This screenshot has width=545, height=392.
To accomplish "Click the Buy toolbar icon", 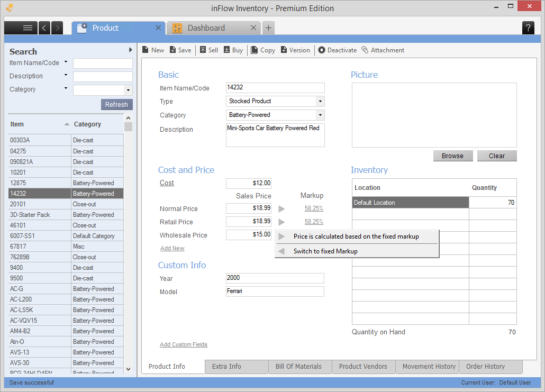I will coord(226,50).
